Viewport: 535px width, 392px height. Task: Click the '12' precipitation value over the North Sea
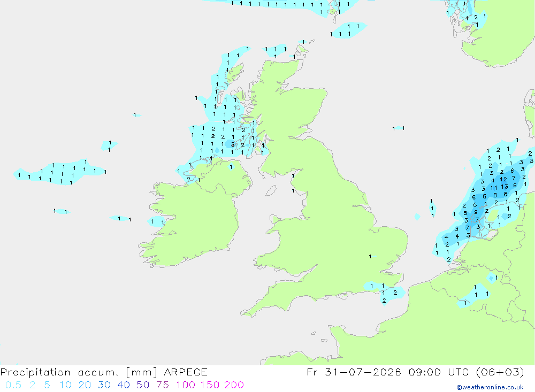[503, 179]
